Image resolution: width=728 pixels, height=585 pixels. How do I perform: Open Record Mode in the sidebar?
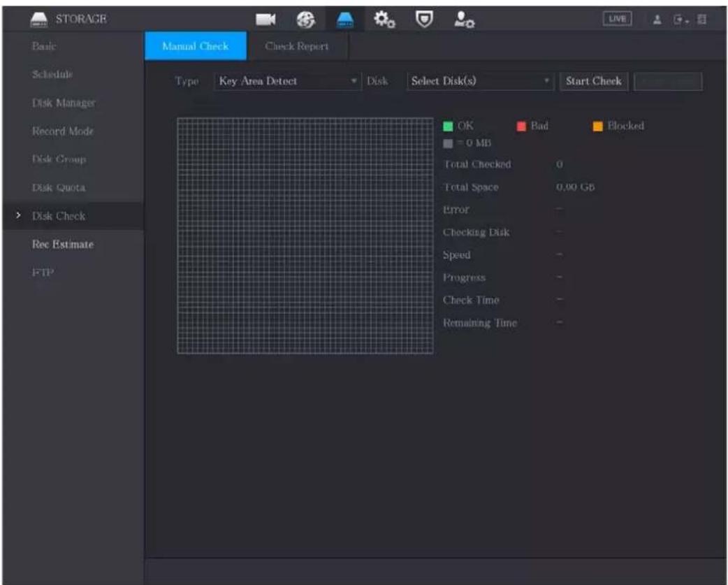(63, 131)
